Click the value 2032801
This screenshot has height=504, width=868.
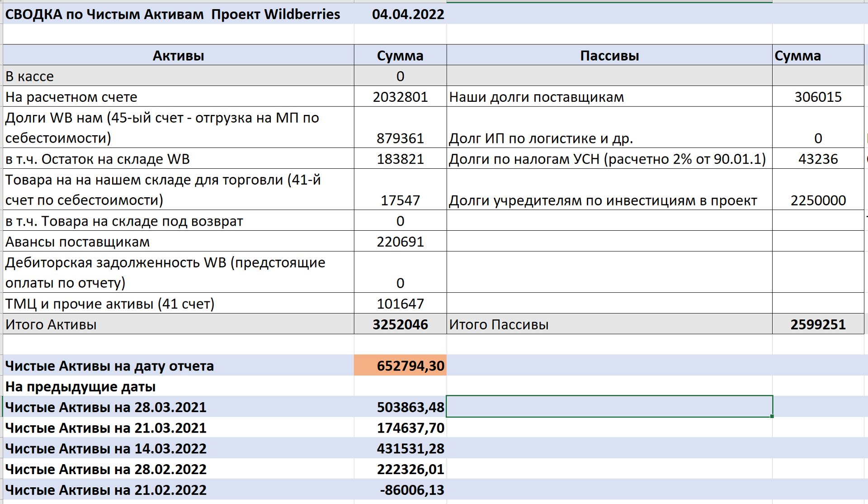tap(401, 97)
